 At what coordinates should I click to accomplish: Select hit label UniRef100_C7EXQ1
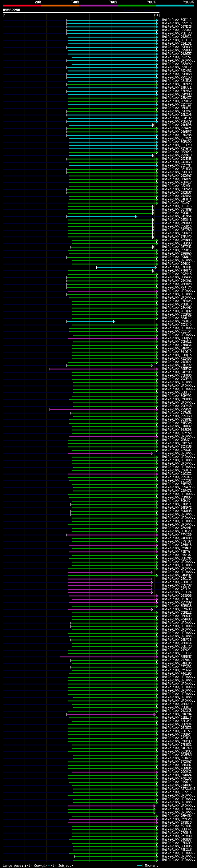coord(177,267)
